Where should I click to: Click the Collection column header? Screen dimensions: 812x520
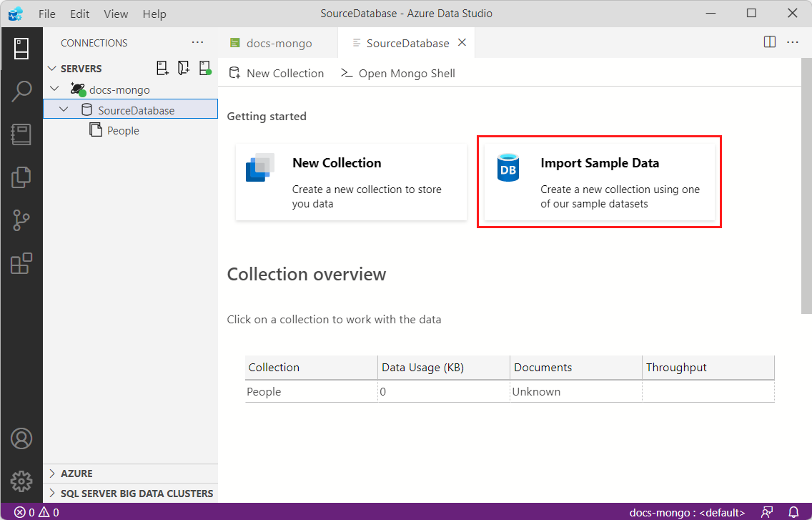click(311, 368)
